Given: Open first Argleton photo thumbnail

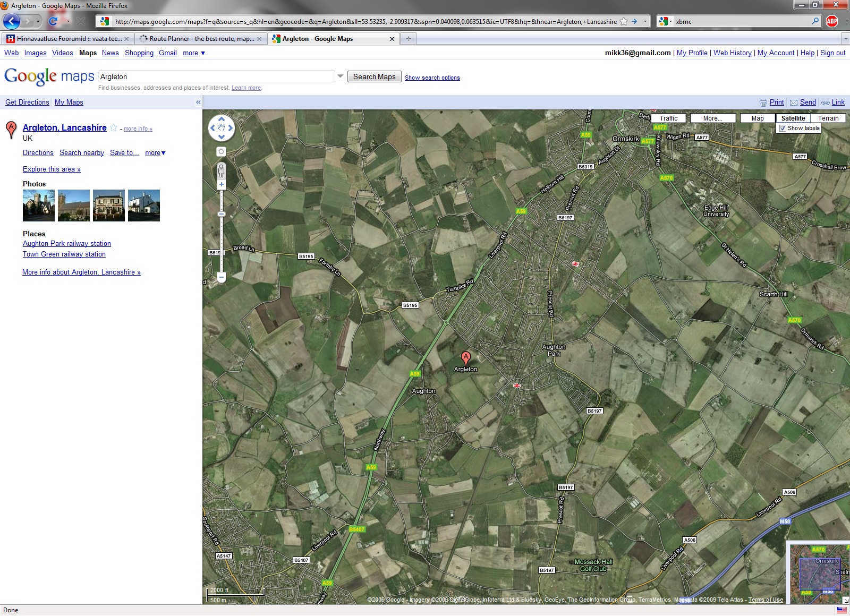Looking at the screenshot, I should 39,206.
